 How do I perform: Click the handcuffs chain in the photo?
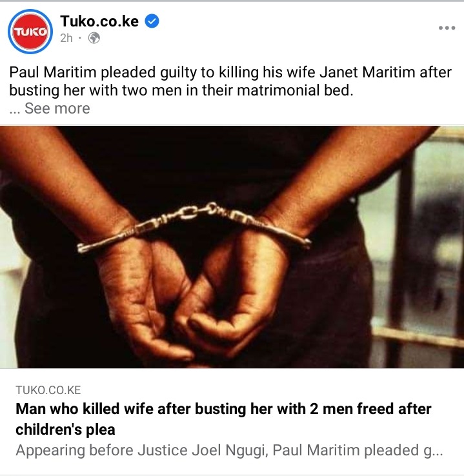click(194, 212)
